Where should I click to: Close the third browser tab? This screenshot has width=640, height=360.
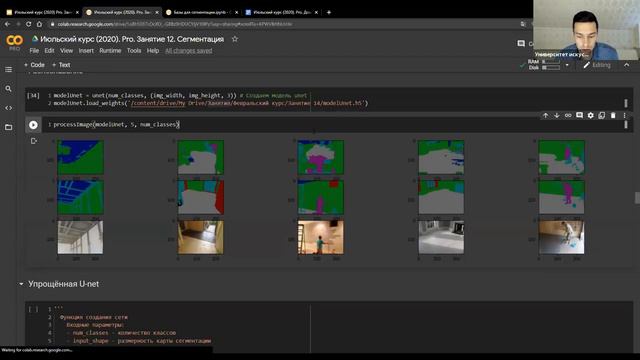[x=236, y=12]
